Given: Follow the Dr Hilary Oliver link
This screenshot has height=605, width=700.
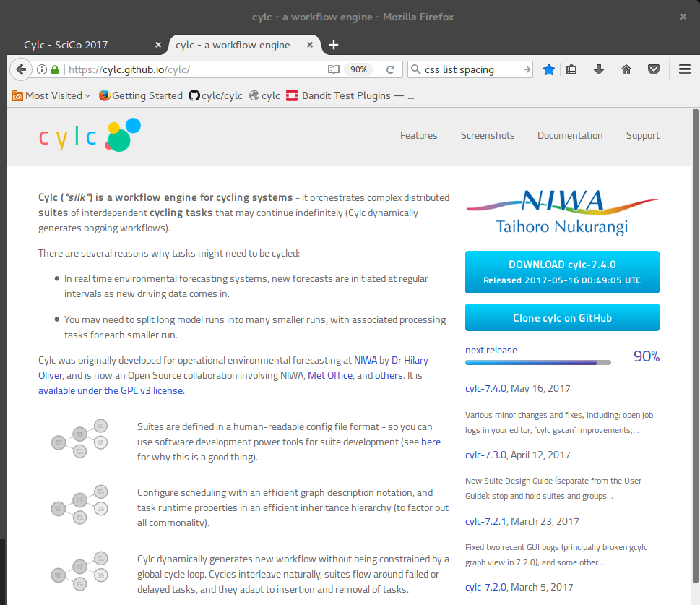Looking at the screenshot, I should (x=410, y=360).
